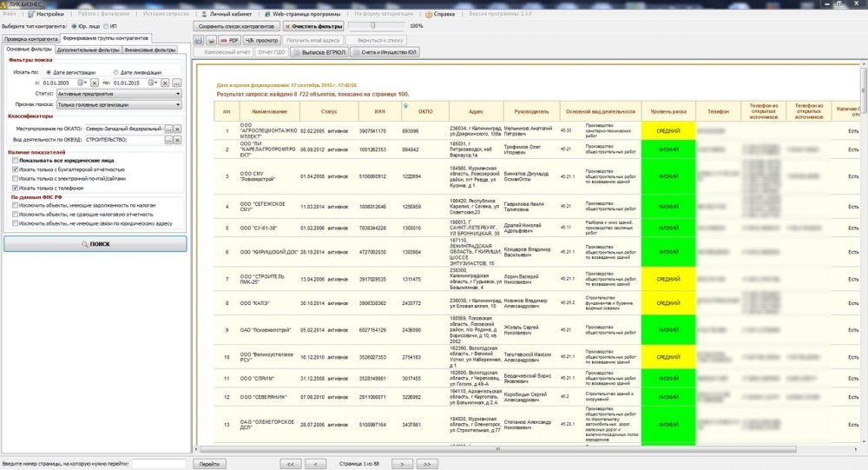Check exclude objects with tax debts
The height and width of the screenshot is (470, 868).
pos(16,205)
